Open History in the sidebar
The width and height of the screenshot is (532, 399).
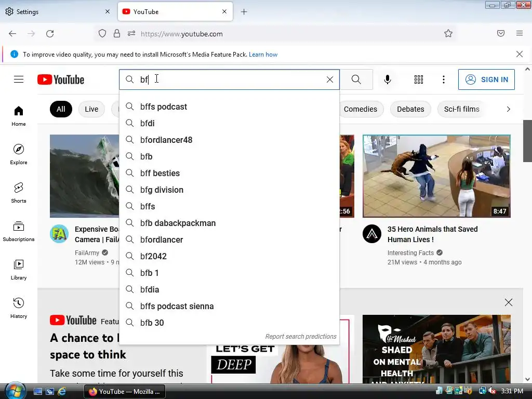click(19, 308)
